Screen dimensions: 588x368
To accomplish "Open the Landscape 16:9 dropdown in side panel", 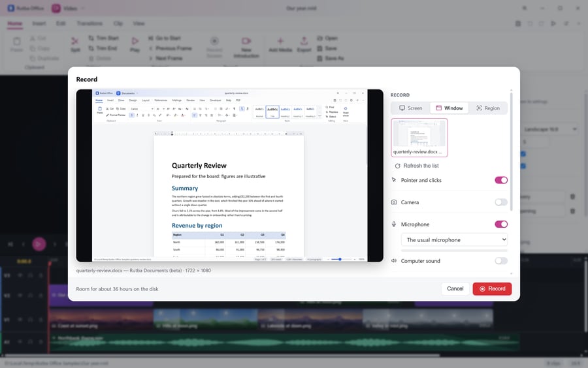I will (x=550, y=129).
